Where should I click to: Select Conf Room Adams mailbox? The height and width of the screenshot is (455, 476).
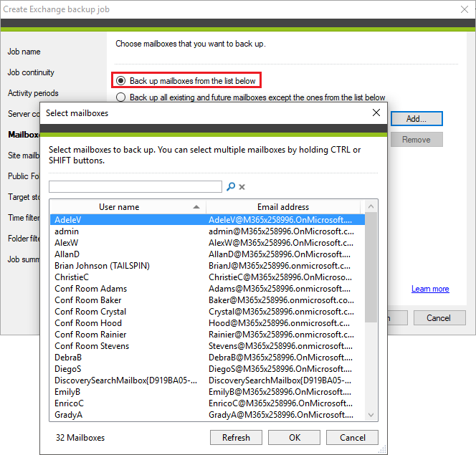[x=207, y=289]
